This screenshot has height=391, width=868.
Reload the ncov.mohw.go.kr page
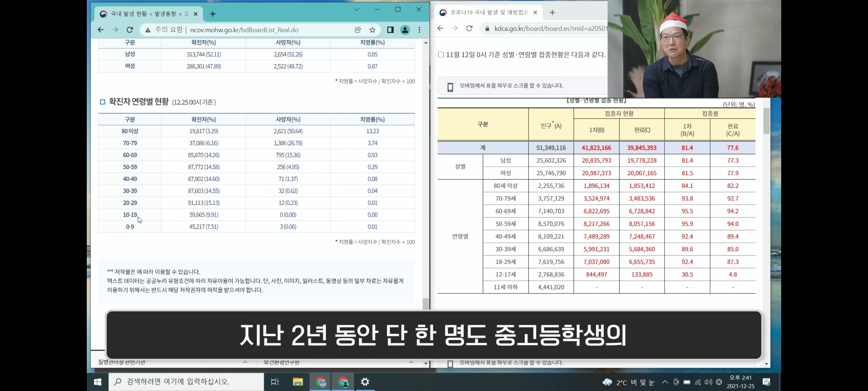130,30
